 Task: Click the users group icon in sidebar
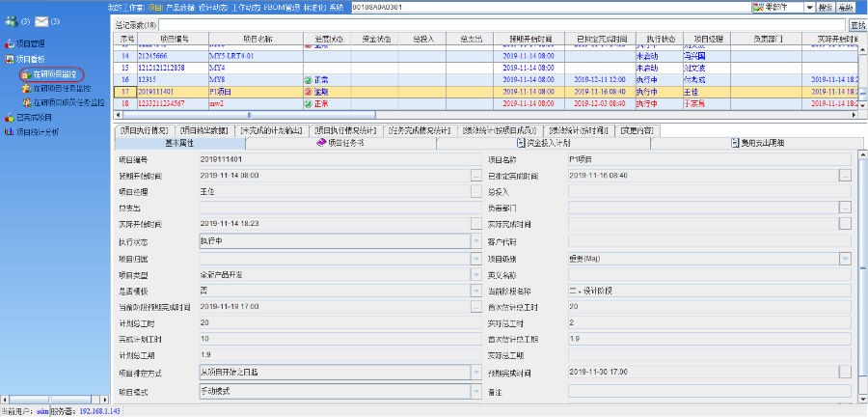tap(10, 20)
